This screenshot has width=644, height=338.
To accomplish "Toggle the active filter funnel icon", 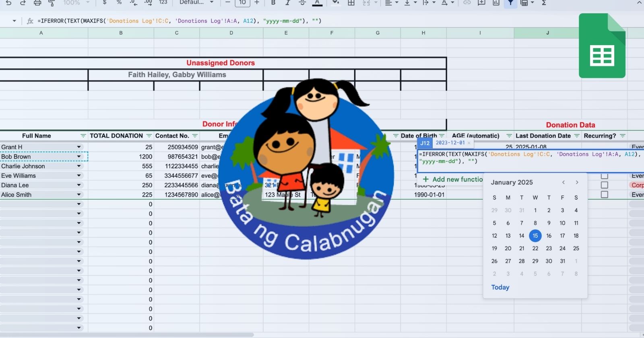I will [510, 3].
